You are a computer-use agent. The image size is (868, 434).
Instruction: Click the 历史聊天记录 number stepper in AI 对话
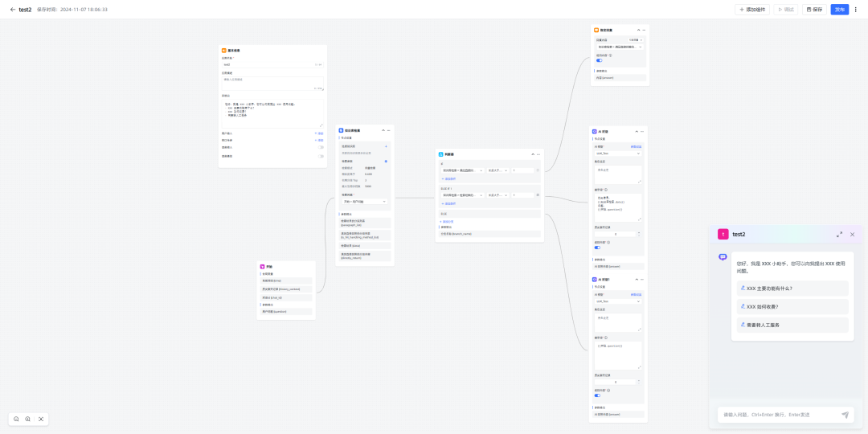point(617,234)
